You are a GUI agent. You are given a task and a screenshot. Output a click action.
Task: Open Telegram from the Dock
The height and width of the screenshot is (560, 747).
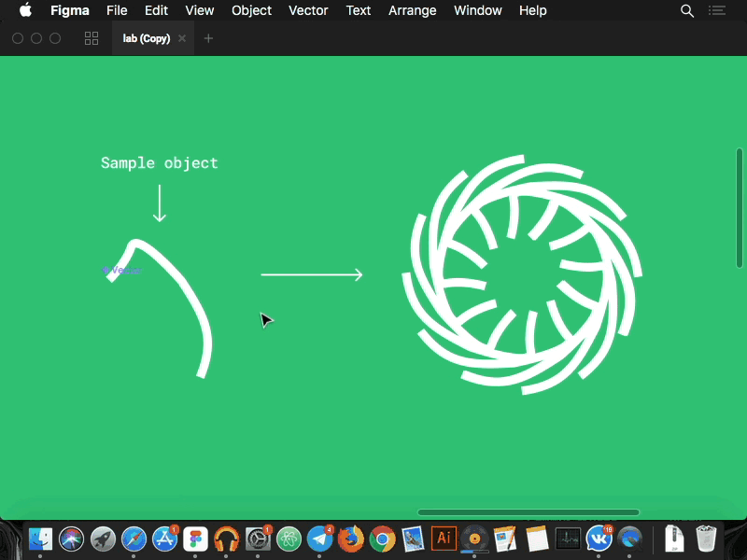pyautogui.click(x=319, y=539)
